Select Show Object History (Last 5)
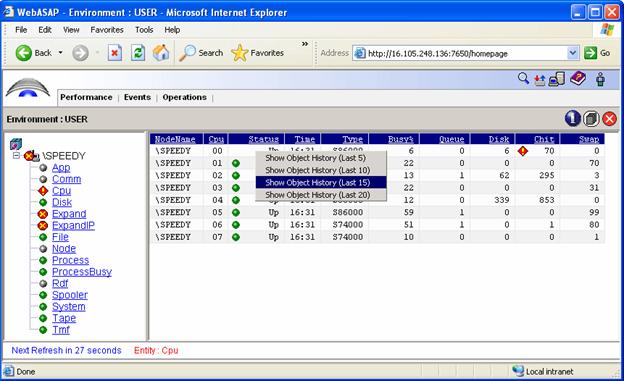The image size is (624, 381). click(x=321, y=158)
